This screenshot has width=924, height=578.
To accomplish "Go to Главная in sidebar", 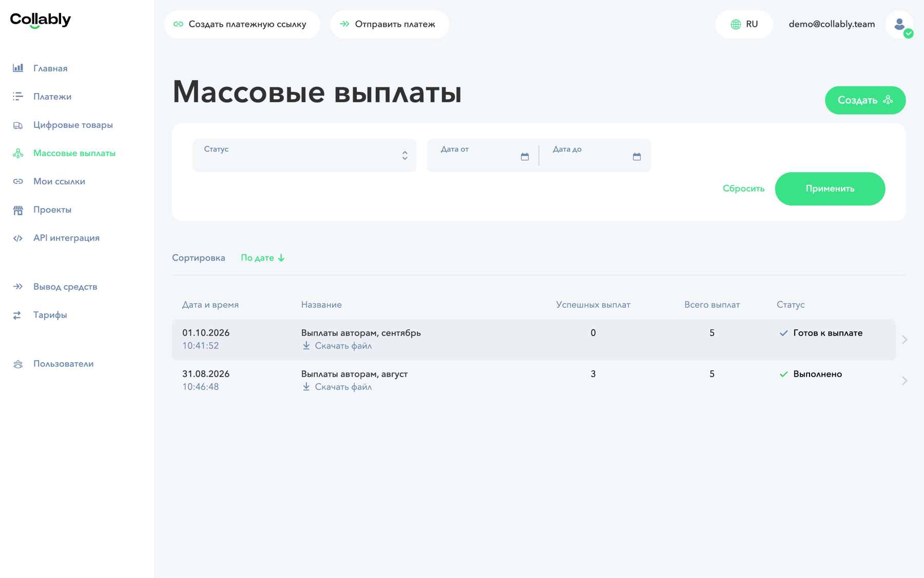I will (x=50, y=68).
